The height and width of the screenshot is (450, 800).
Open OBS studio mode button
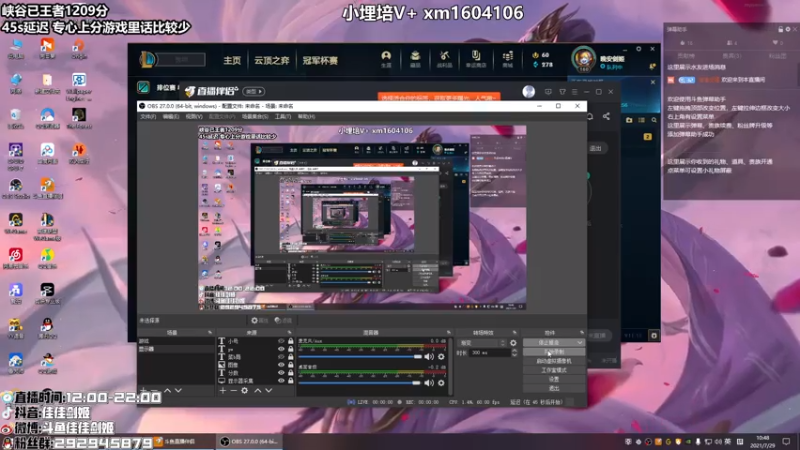coord(554,370)
